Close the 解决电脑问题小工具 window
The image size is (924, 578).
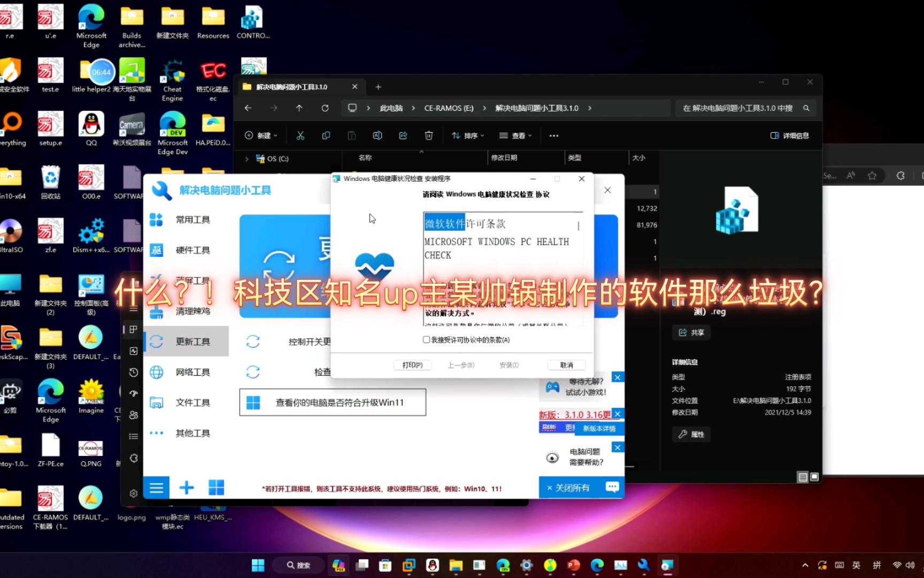[x=607, y=190]
